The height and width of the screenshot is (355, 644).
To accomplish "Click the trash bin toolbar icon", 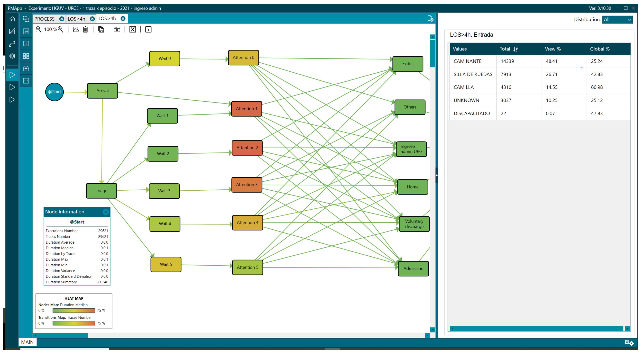I will coord(86,30).
